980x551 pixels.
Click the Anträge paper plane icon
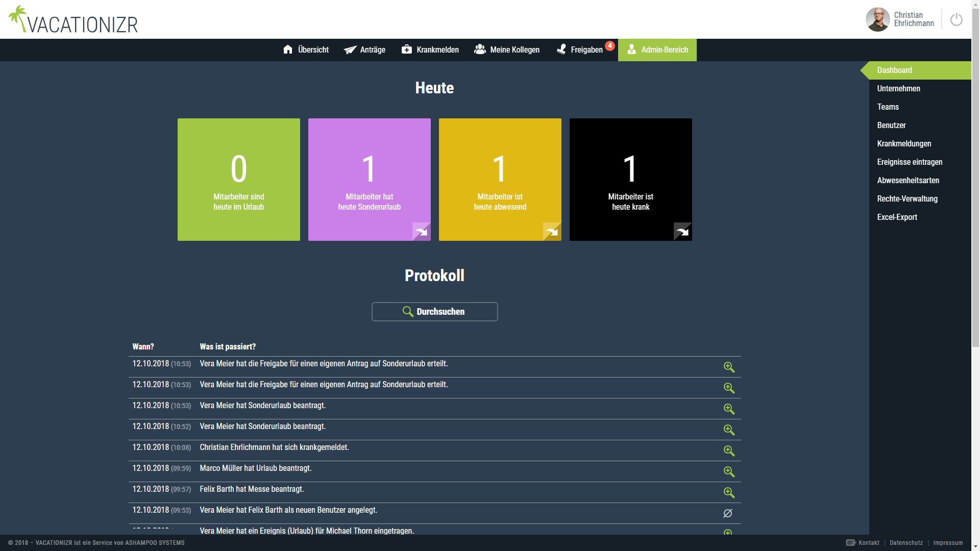350,49
